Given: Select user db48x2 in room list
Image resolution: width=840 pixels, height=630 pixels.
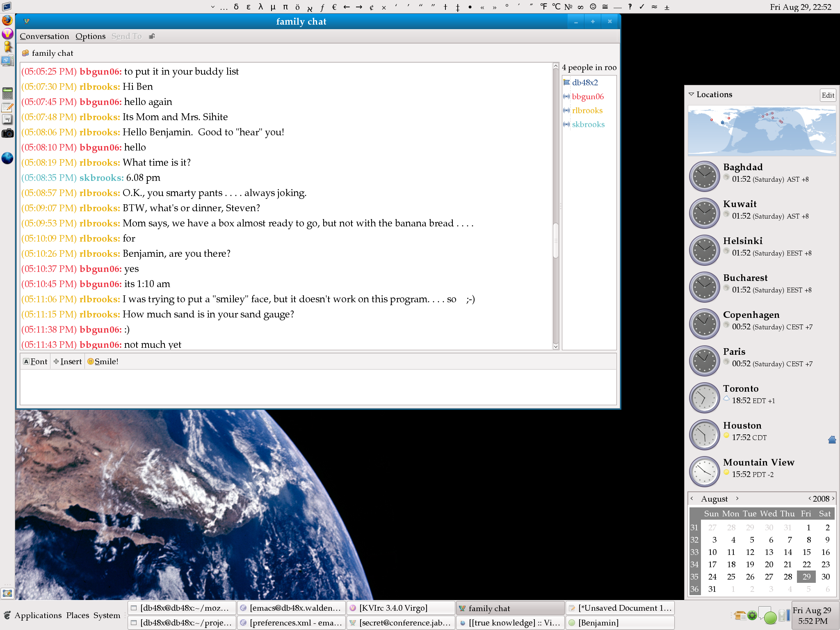Looking at the screenshot, I should pyautogui.click(x=585, y=82).
